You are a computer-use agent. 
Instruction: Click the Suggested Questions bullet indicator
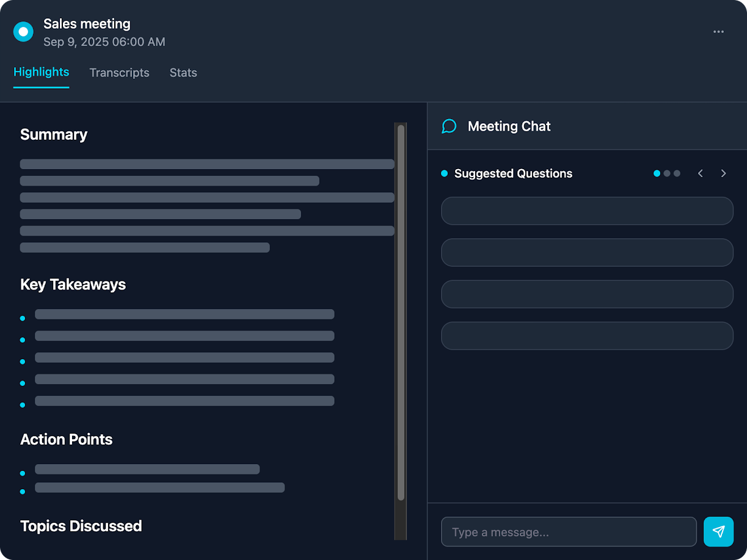coord(444,173)
